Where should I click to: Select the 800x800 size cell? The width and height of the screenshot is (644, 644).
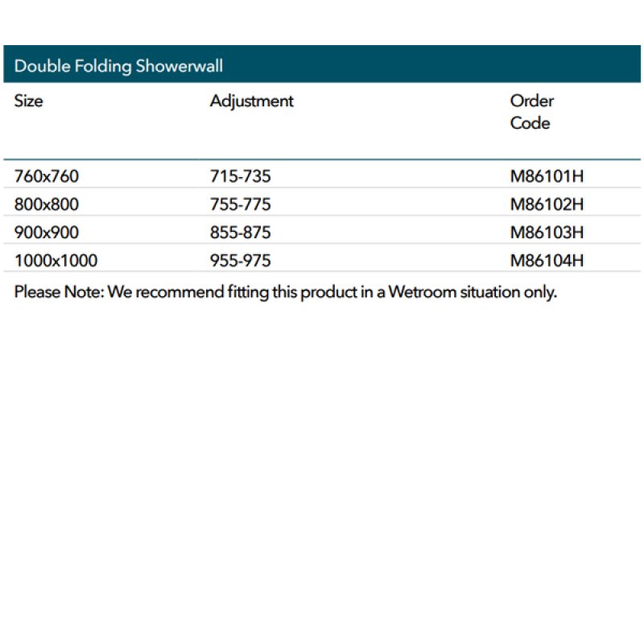47,204
